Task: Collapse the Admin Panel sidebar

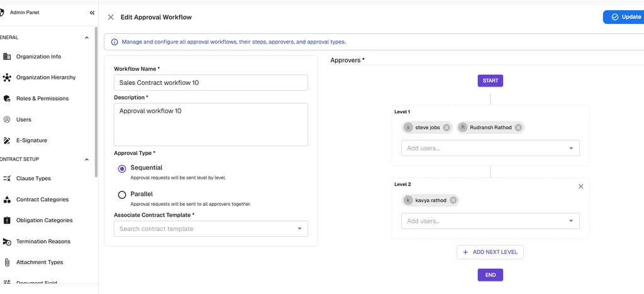Action: [92, 13]
